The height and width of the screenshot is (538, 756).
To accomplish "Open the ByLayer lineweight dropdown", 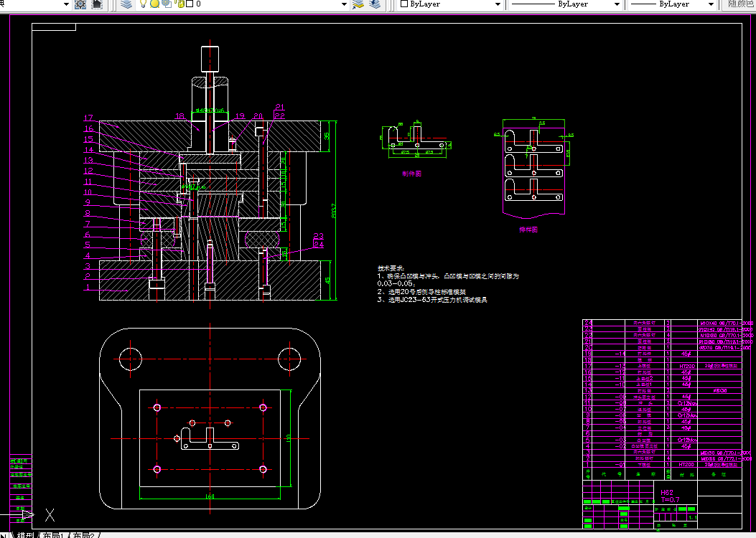I will 711,4.
